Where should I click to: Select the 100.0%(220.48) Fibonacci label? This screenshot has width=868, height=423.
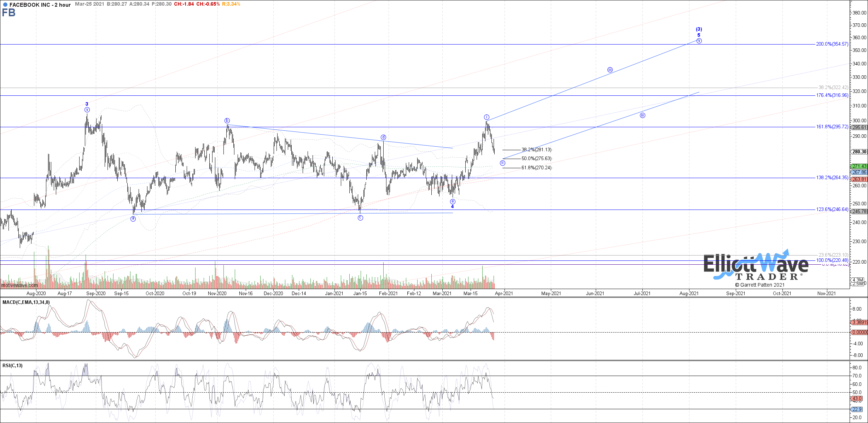(832, 260)
